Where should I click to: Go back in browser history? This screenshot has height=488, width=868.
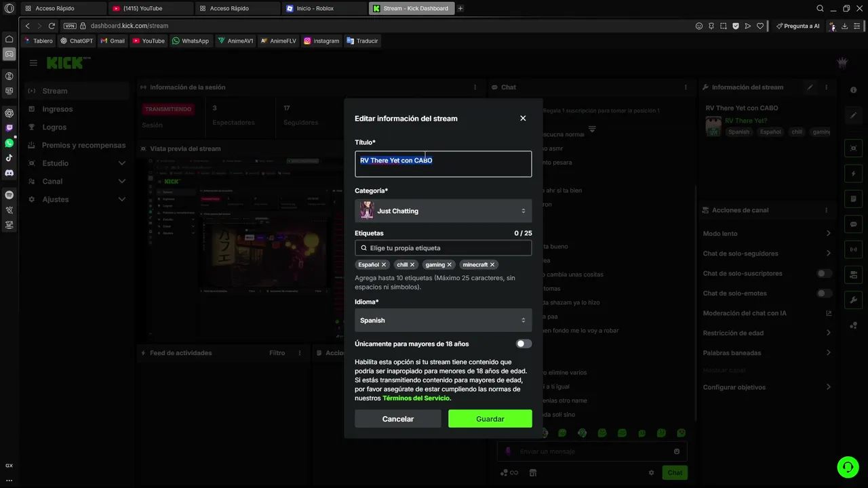tap(27, 26)
